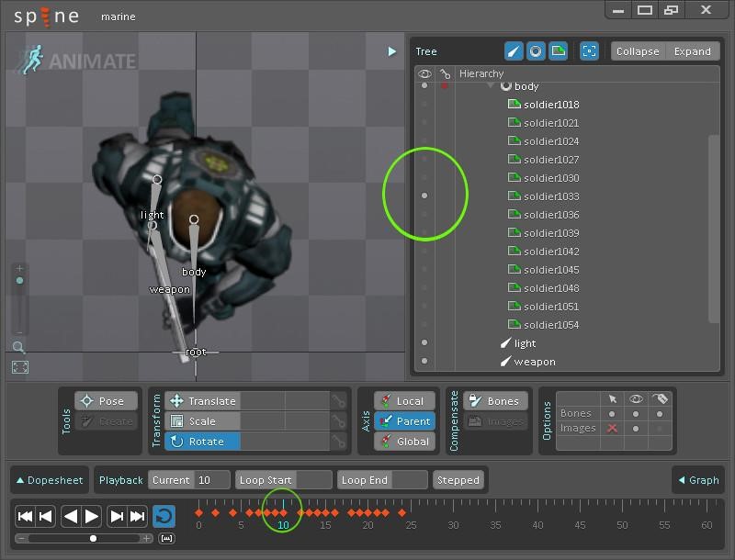Open the Graph panel
The height and width of the screenshot is (560, 735).
698,480
